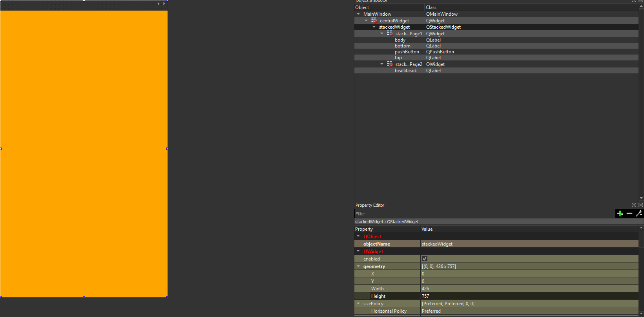Edit the objectName value stackedWidget
Screen dimensions: 644x317
pyautogui.click(x=529, y=244)
